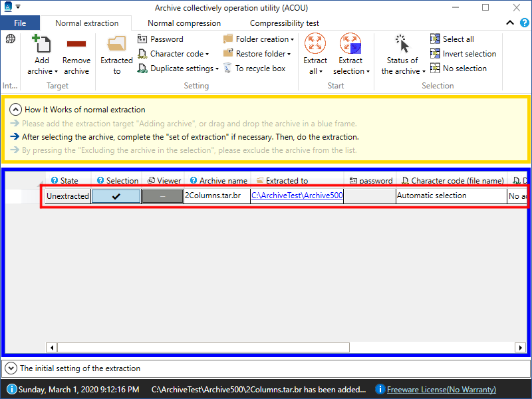The width and height of the screenshot is (532, 399).
Task: Click the Extract all icon
Action: (x=315, y=45)
